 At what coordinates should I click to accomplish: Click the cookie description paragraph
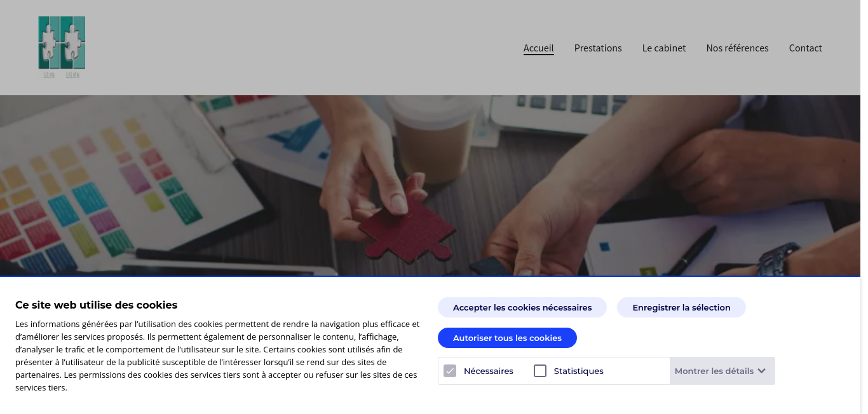point(217,356)
